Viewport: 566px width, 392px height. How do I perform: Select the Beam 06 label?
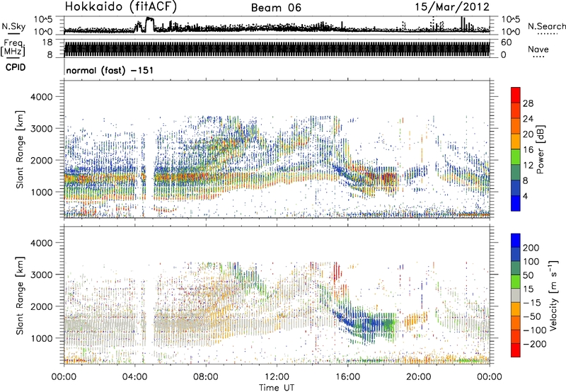(x=276, y=8)
